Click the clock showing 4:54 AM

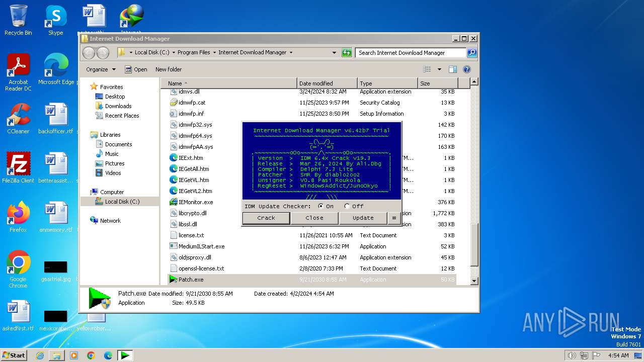click(x=618, y=355)
